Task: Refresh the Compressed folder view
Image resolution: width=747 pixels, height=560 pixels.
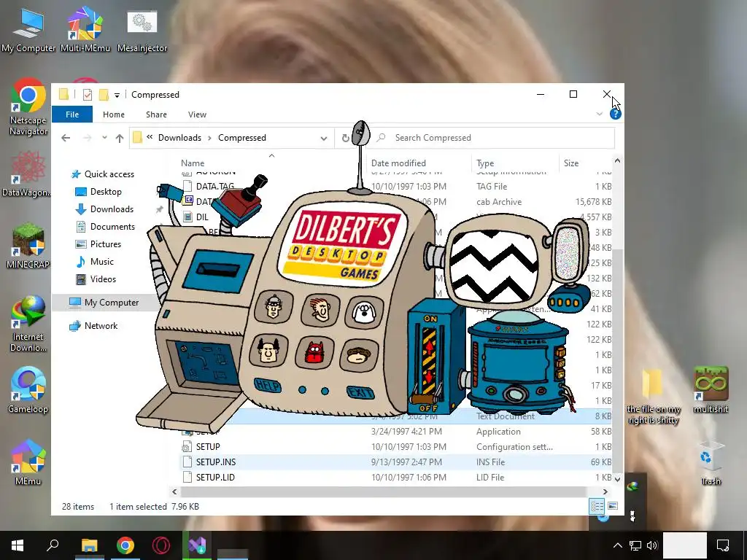Action: point(345,138)
